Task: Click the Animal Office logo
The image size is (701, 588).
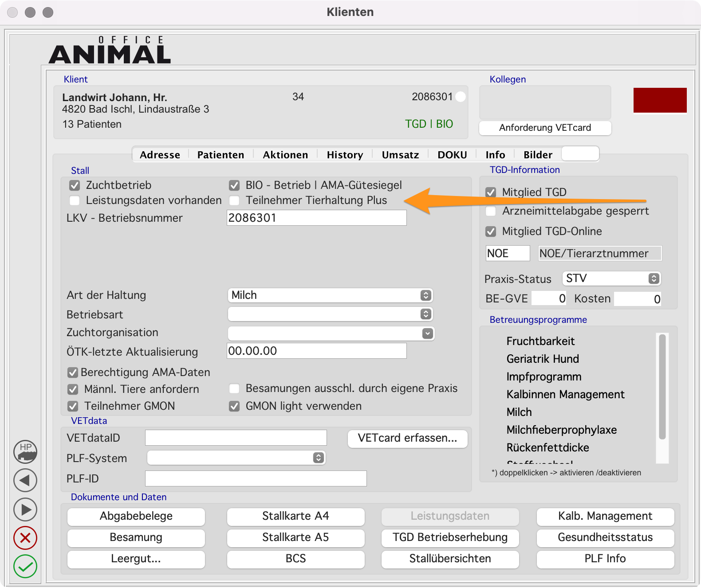Action: coord(110,51)
